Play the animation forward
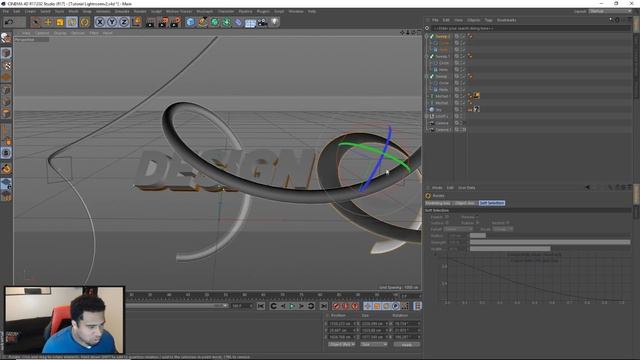640x360 pixels. pos(292,306)
